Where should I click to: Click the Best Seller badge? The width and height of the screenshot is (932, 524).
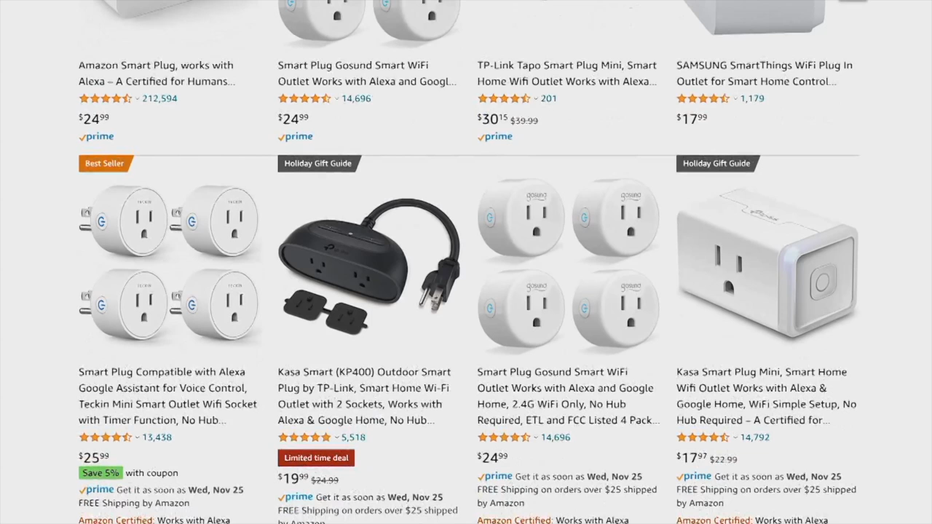[x=105, y=163]
